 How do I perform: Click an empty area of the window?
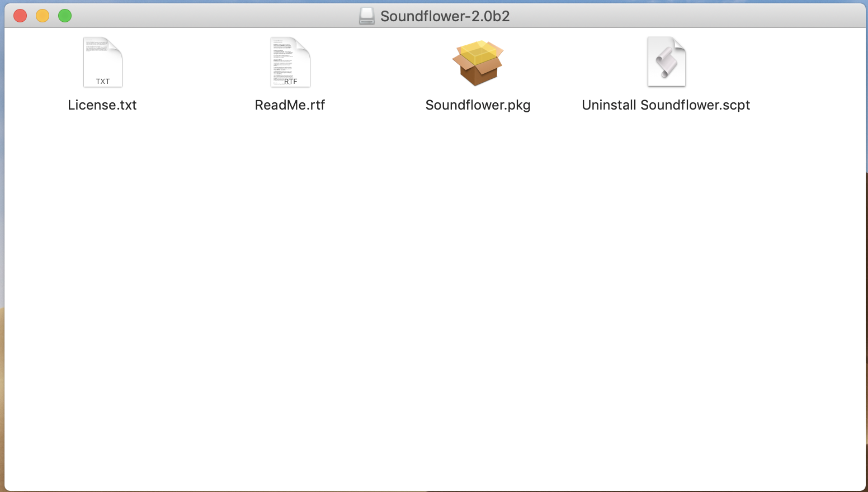pyautogui.click(x=391, y=280)
